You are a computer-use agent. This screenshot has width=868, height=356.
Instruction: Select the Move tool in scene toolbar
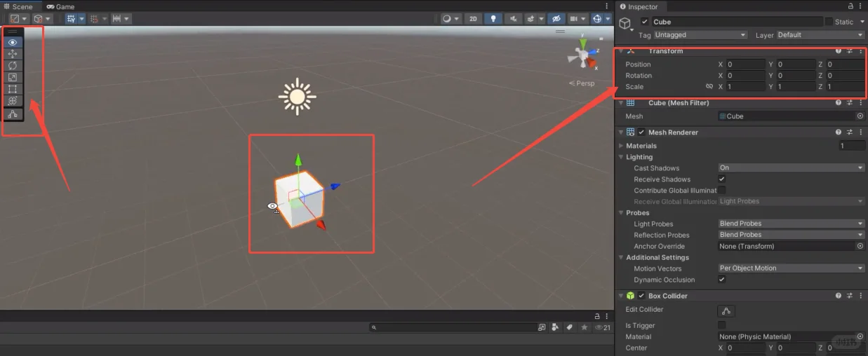pos(13,54)
